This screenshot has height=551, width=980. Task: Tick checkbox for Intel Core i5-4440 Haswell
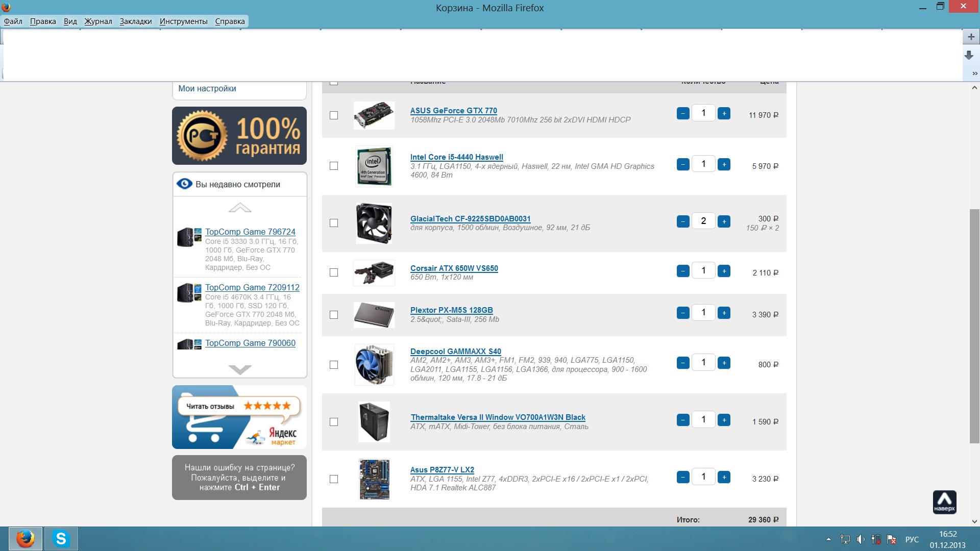(334, 166)
